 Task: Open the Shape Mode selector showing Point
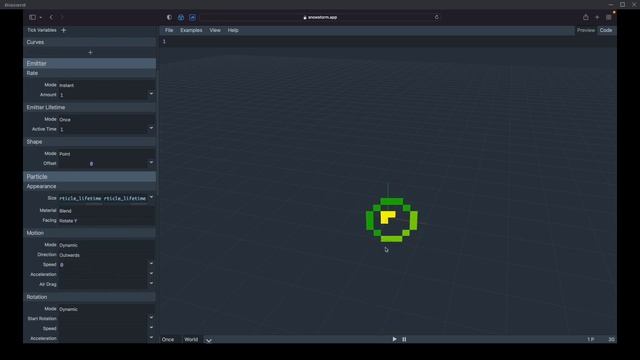106,153
